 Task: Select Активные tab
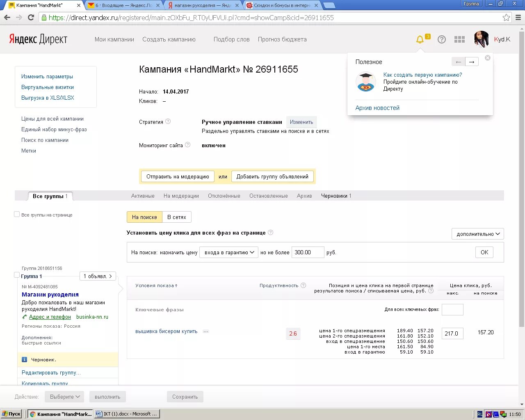143,196
